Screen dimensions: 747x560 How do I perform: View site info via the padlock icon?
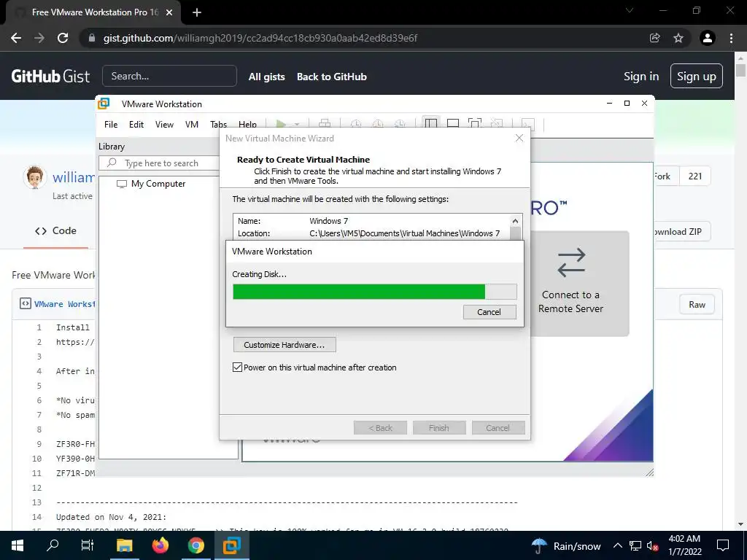click(x=92, y=38)
